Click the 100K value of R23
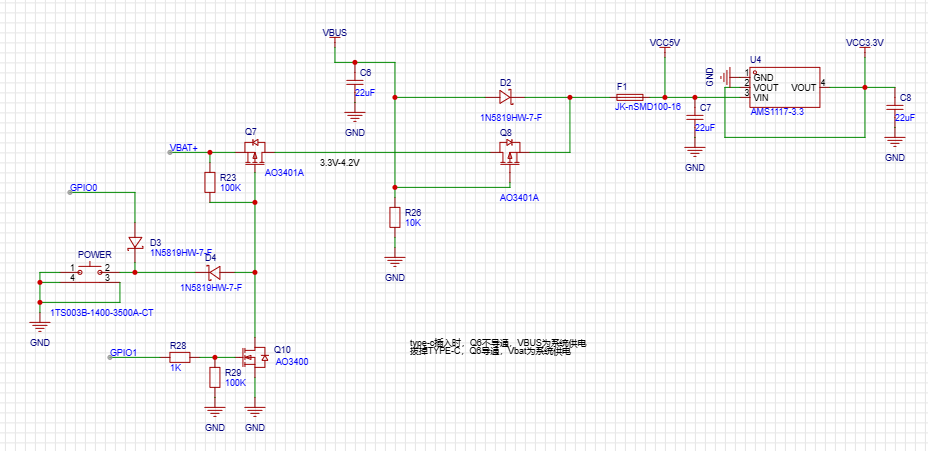 pyautogui.click(x=230, y=187)
